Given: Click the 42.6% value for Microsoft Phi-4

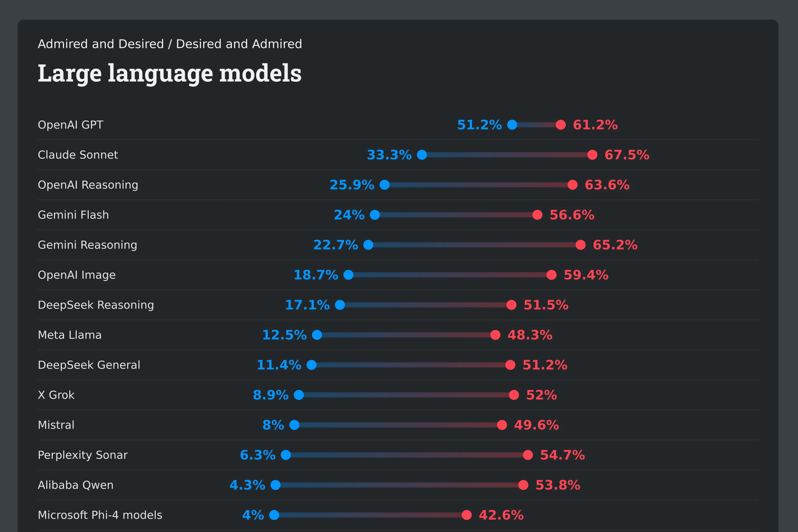Looking at the screenshot, I should pyautogui.click(x=501, y=515).
